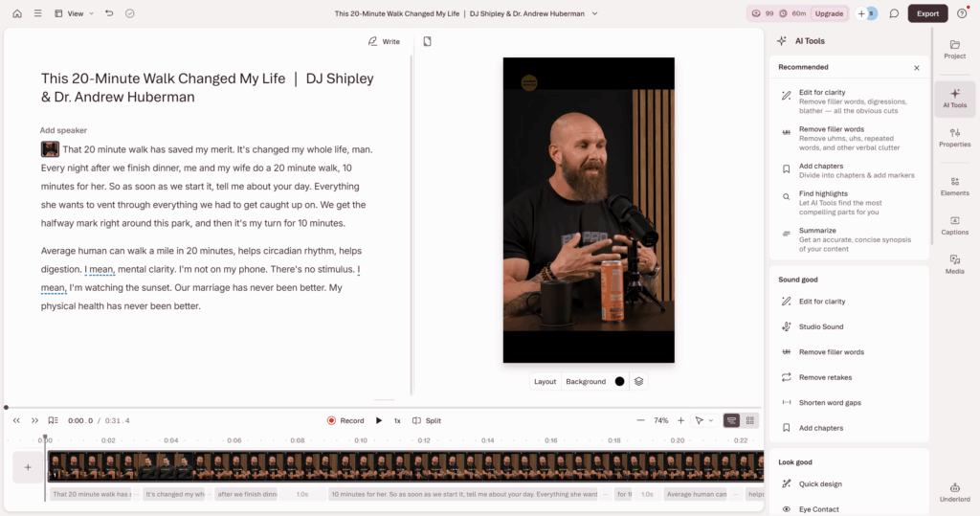Select Summarize tool

(x=849, y=239)
